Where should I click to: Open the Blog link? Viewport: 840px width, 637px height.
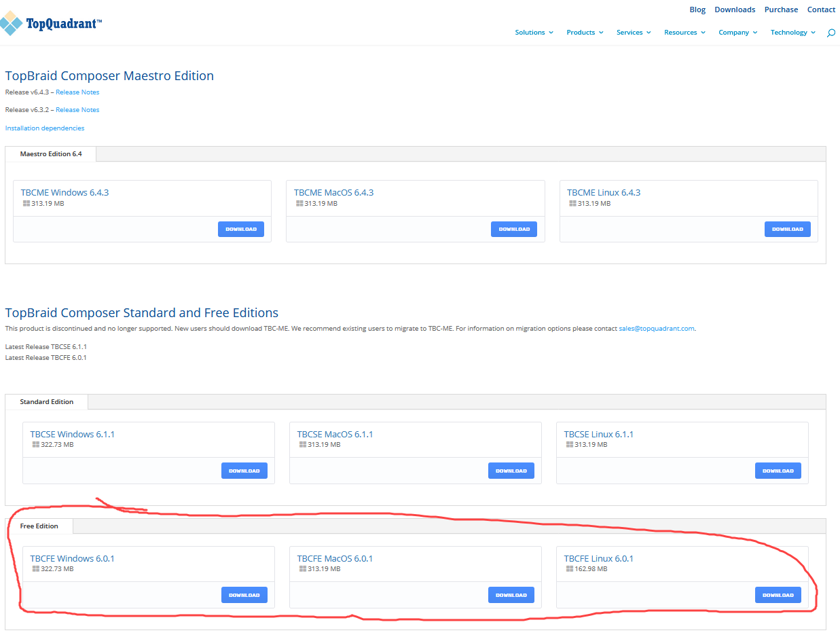697,10
